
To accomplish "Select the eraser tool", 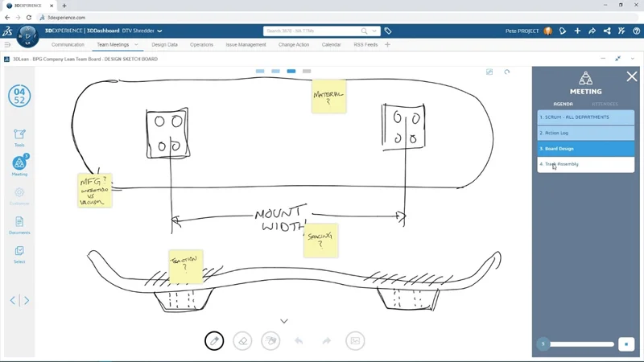I will [242, 341].
